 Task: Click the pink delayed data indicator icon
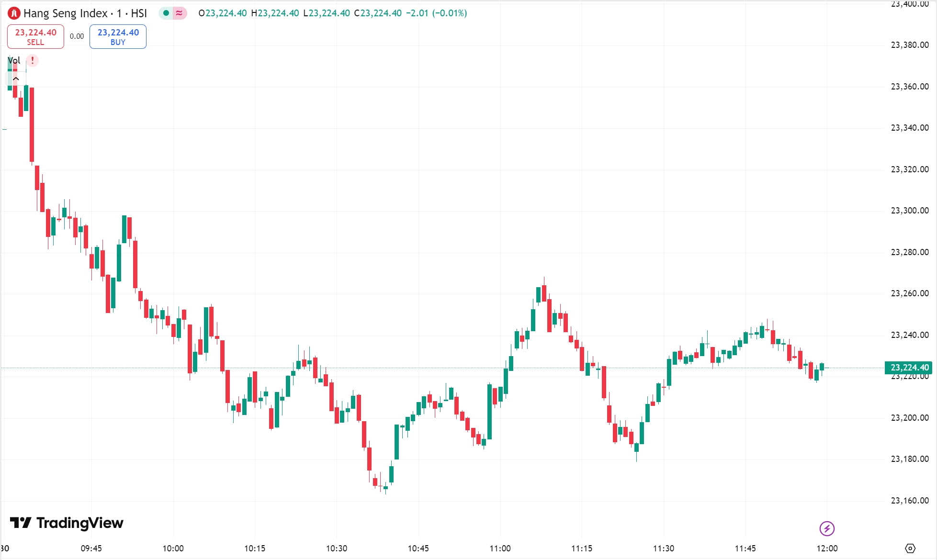pyautogui.click(x=179, y=13)
